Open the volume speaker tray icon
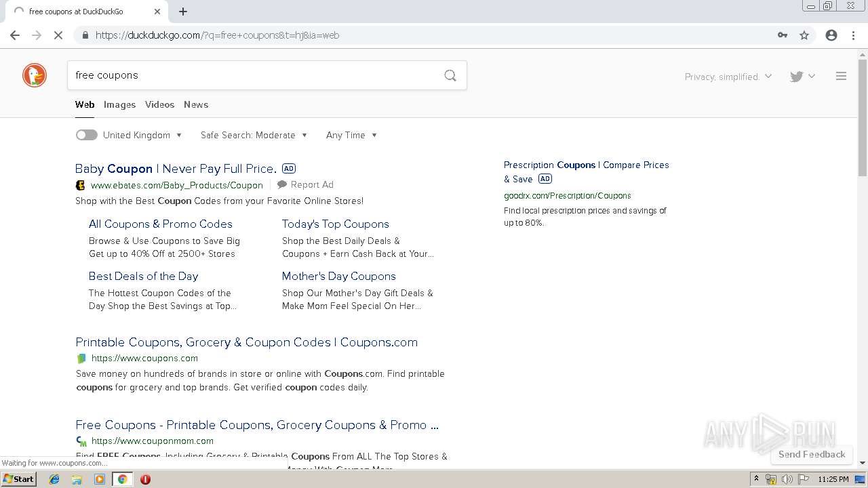Screen dimensions: 868x488 pyautogui.click(x=787, y=479)
